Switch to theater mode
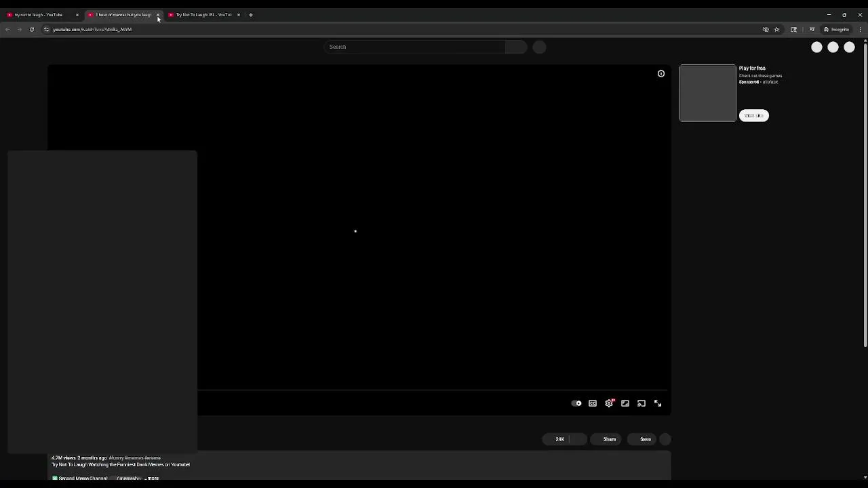The height and width of the screenshot is (488, 868). [625, 403]
